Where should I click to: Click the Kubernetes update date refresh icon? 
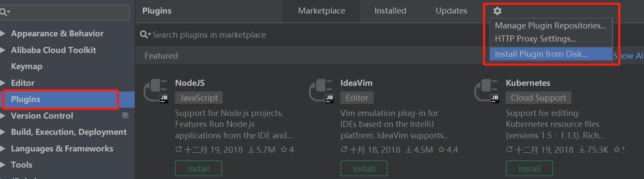[509, 150]
